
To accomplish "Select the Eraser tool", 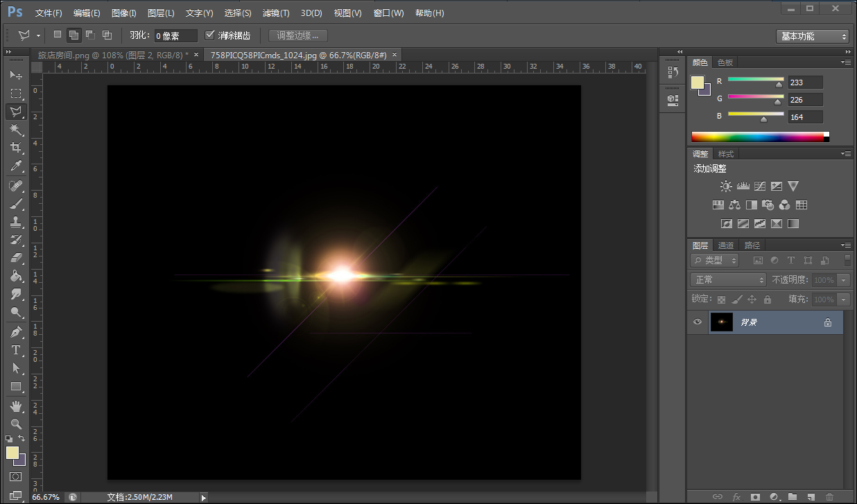I will click(16, 258).
